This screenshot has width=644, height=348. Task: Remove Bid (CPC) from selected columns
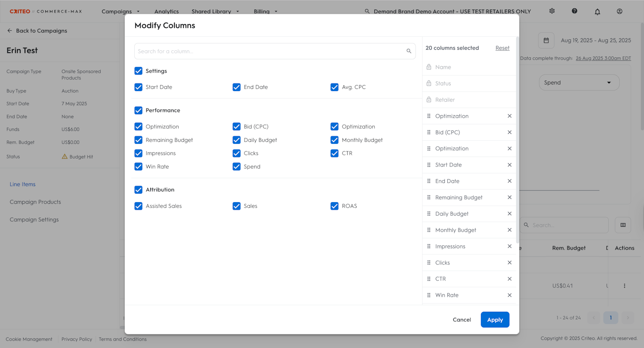[x=509, y=132]
